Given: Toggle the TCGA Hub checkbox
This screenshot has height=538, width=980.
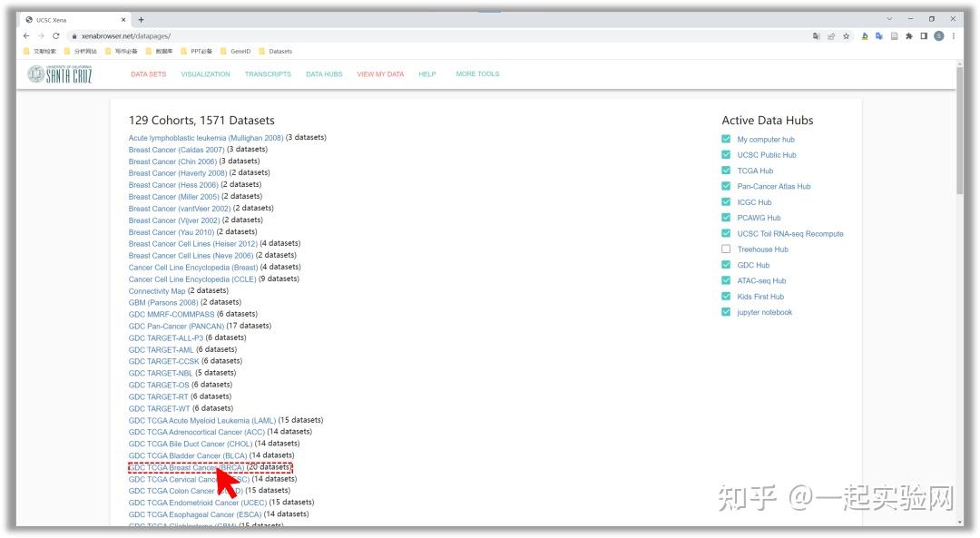Looking at the screenshot, I should click(726, 170).
